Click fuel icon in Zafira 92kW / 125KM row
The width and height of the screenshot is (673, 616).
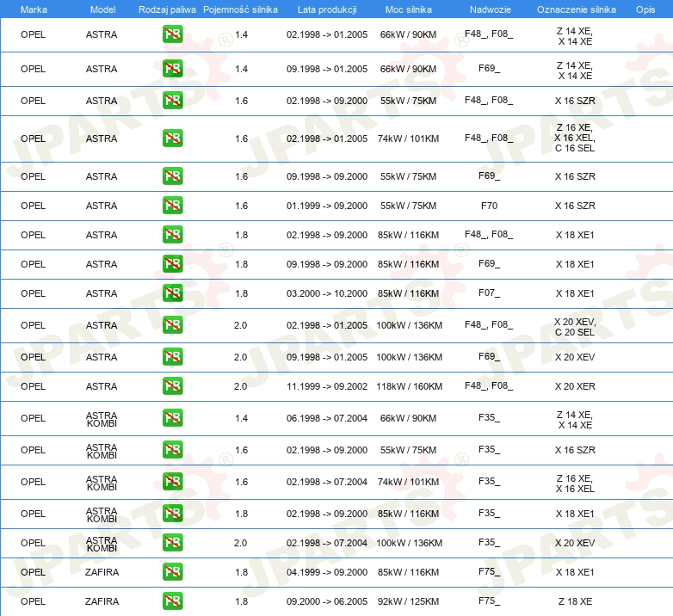click(x=172, y=601)
